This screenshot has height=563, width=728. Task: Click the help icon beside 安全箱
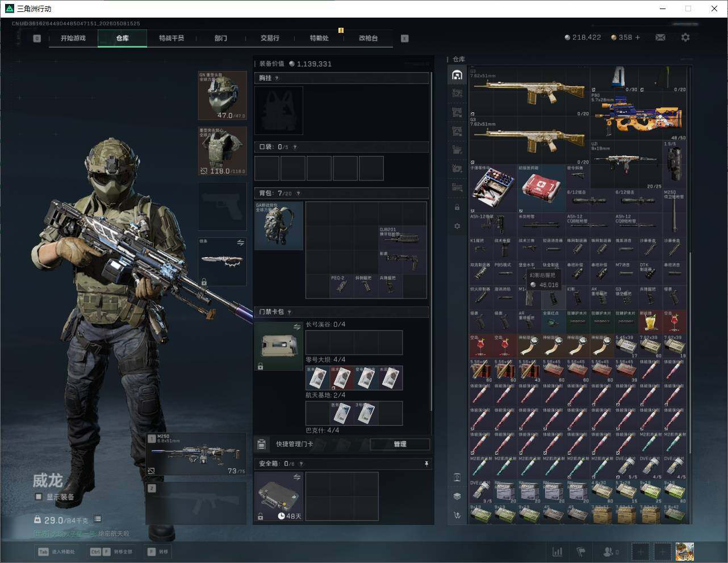(x=301, y=464)
